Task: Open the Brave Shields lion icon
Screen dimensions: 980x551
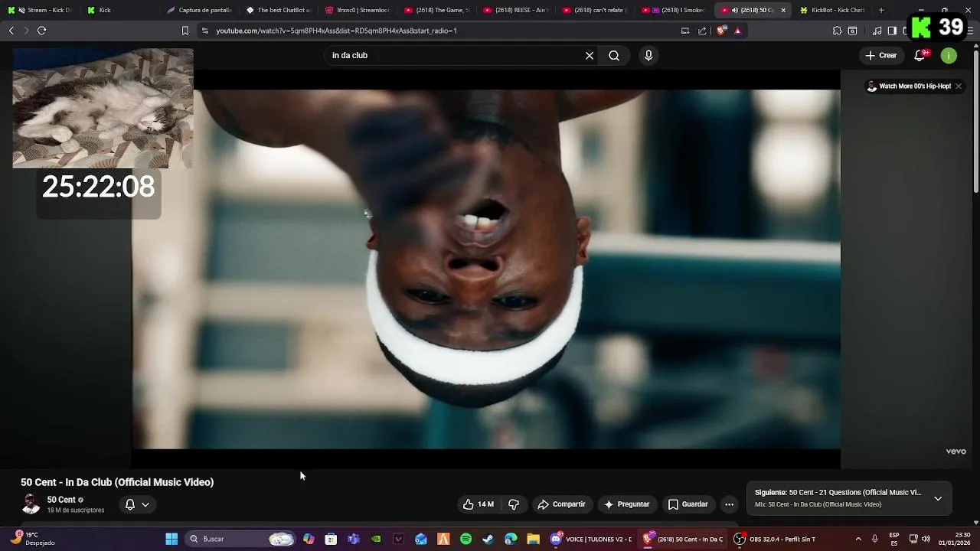Action: (x=721, y=31)
